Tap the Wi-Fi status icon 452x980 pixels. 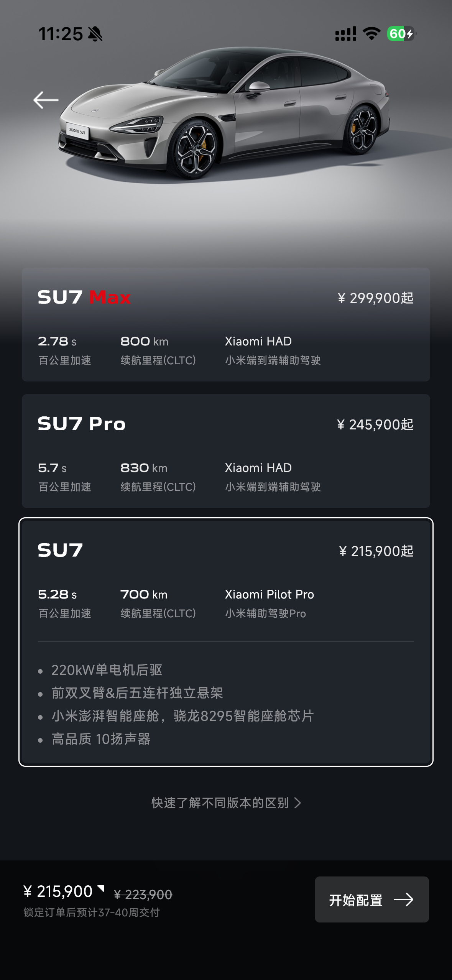371,34
